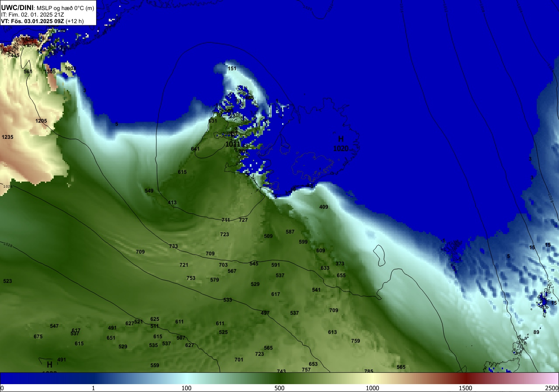Click the height value 409
Screen dimensions: 559x392
324,207
